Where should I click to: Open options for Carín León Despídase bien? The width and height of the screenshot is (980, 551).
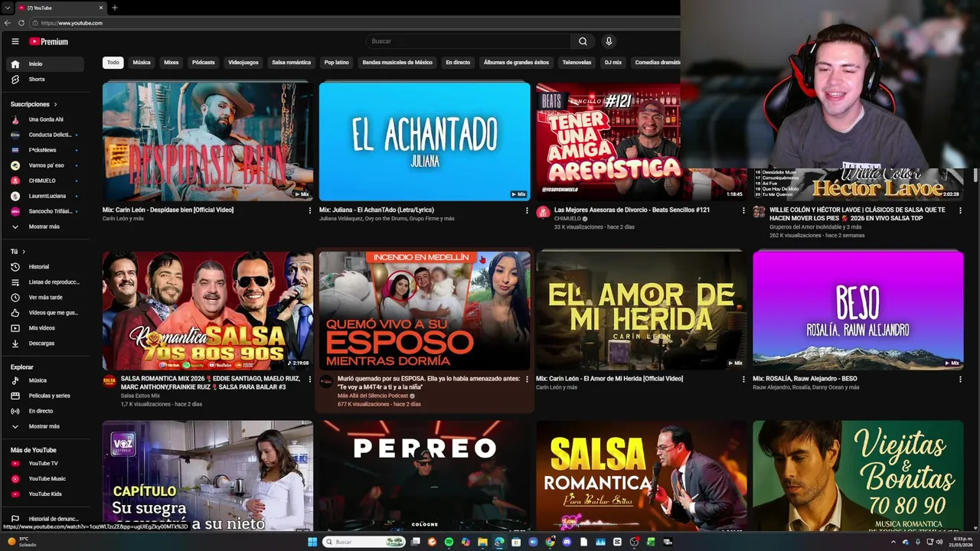click(310, 210)
